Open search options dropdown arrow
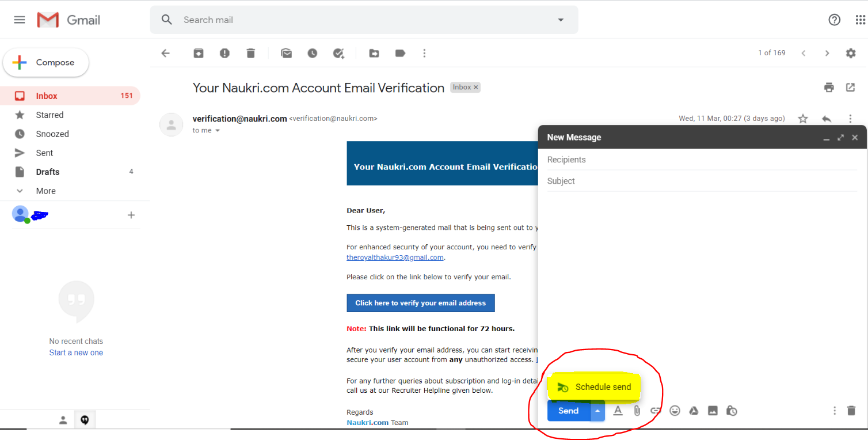868x440 pixels. [561, 20]
